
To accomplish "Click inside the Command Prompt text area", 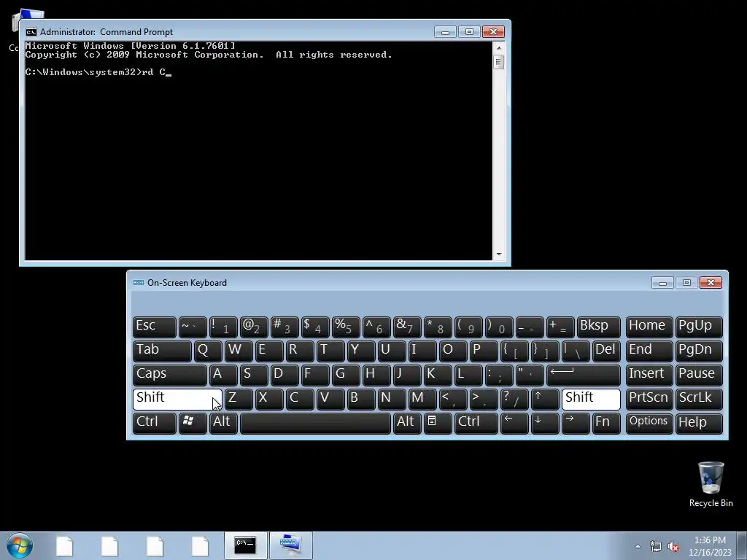I will coord(259,151).
